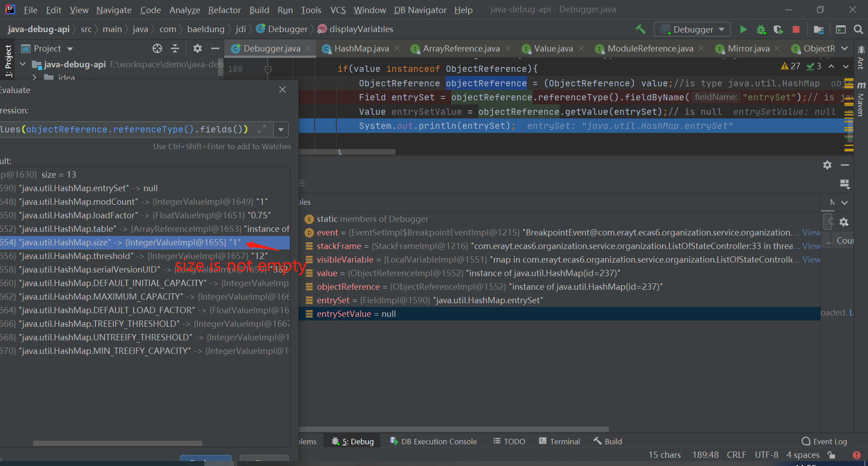868x466 pixels.
Task: Open Debug panel settings gear
Action: [827, 165]
